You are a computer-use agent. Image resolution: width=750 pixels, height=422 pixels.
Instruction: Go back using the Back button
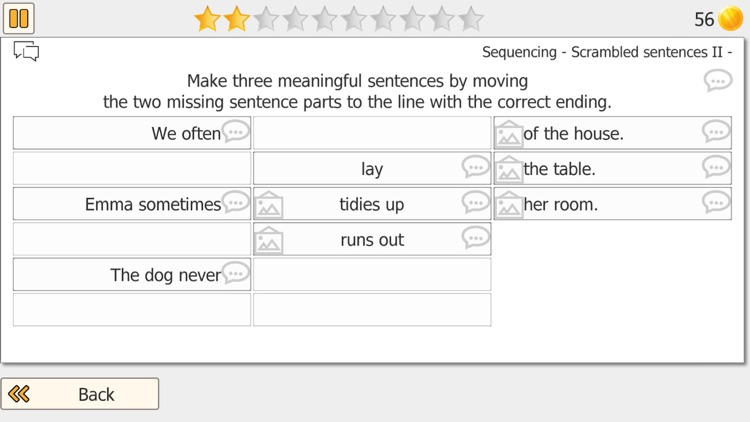80,394
